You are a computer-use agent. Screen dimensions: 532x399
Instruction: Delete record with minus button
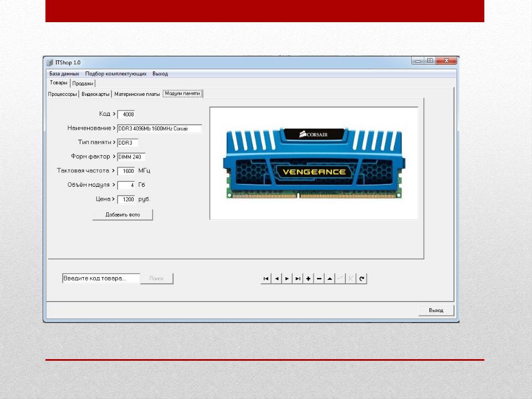click(x=319, y=279)
